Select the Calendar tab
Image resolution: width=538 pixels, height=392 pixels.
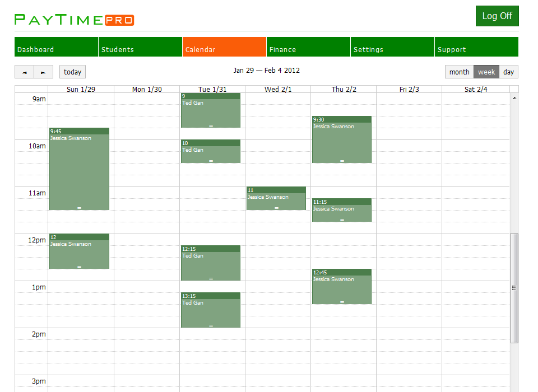point(224,47)
